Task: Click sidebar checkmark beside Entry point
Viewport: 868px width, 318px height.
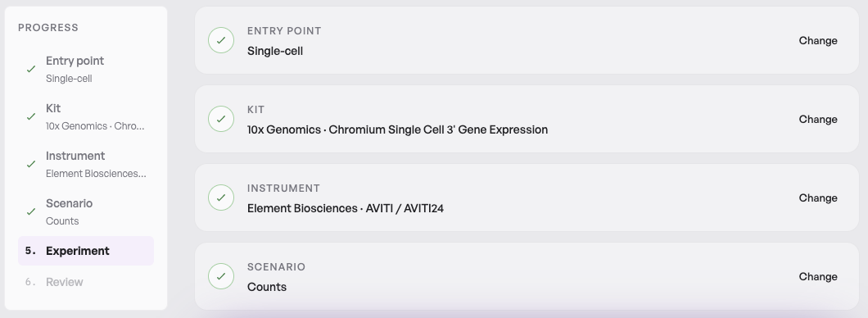Action: tap(31, 69)
